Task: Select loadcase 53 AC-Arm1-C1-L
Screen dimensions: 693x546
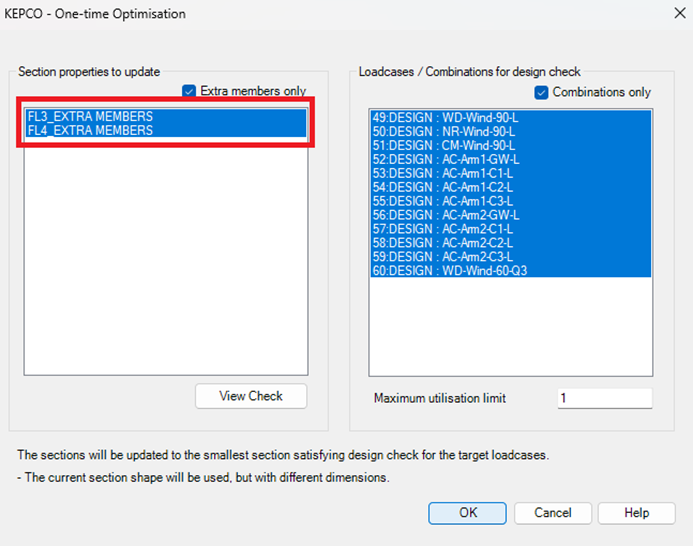Action: click(444, 173)
